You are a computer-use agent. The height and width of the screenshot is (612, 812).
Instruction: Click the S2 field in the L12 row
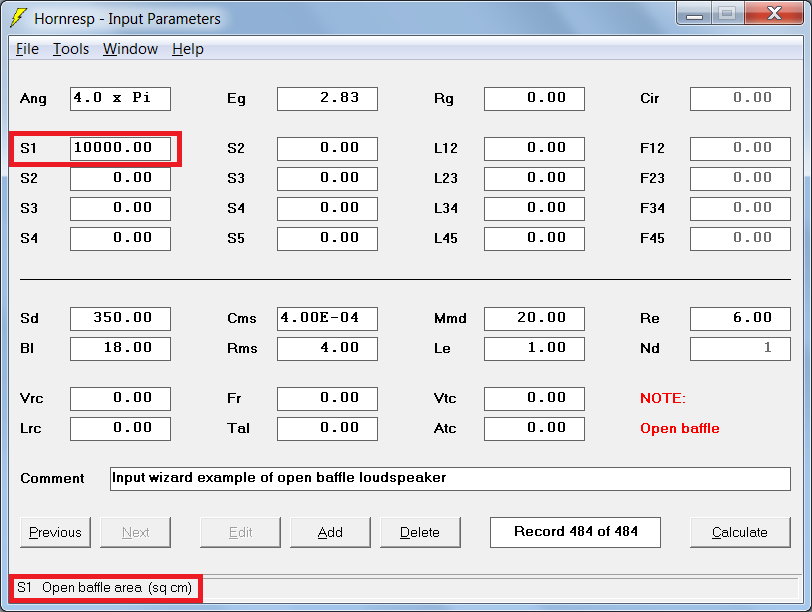[327, 148]
